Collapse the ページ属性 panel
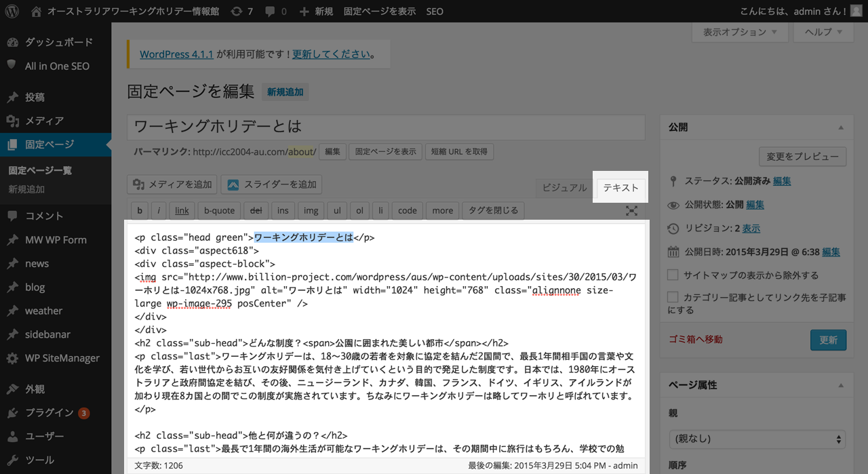868x474 pixels. [x=841, y=385]
